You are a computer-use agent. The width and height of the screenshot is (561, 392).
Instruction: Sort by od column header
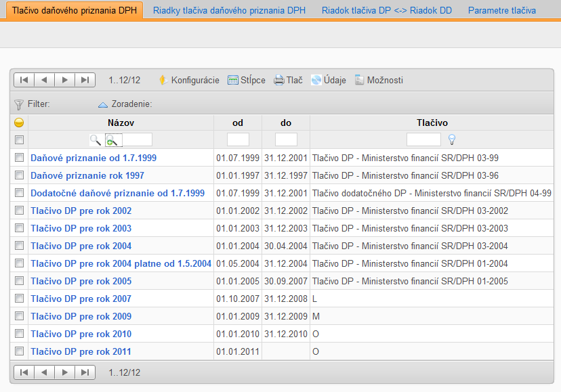tap(238, 123)
